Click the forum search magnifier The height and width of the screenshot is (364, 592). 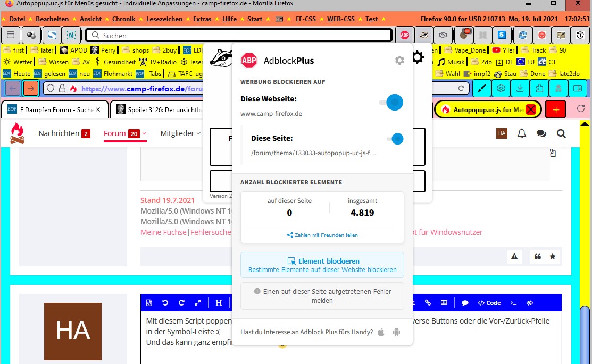coord(562,133)
